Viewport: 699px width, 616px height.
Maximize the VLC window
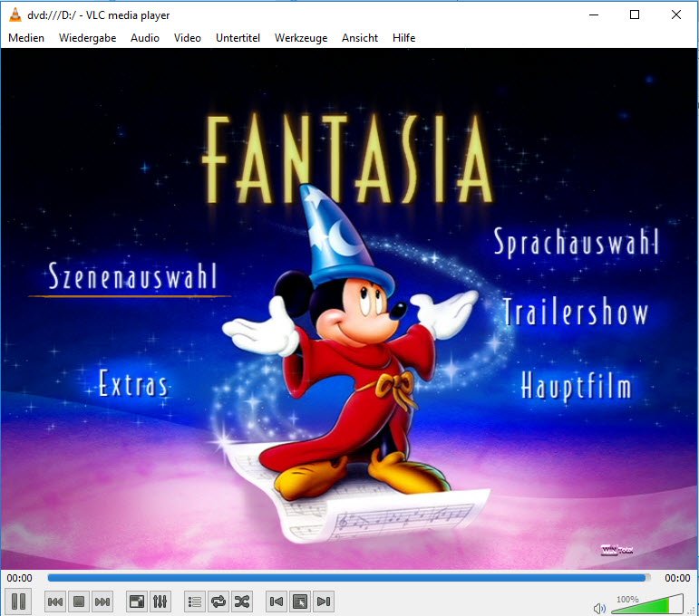pyautogui.click(x=635, y=14)
